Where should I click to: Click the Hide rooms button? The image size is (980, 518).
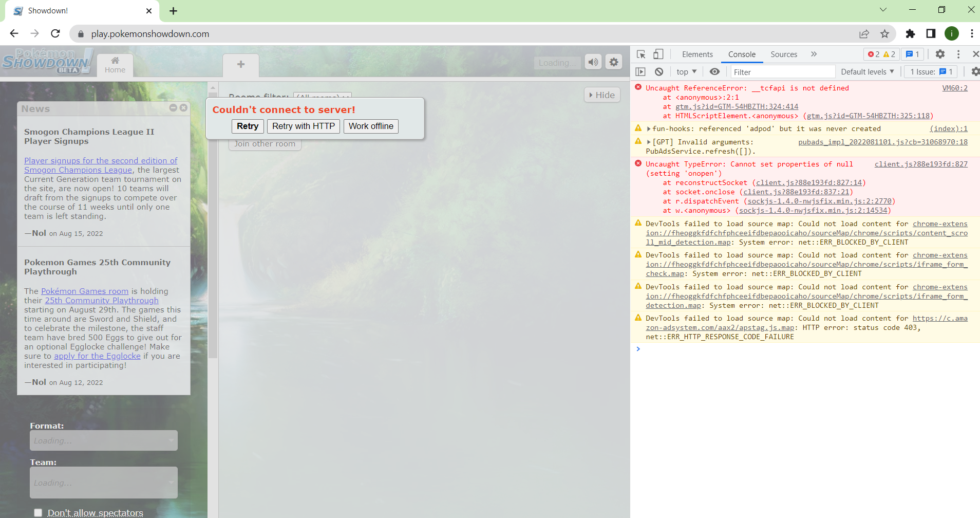[x=602, y=95]
